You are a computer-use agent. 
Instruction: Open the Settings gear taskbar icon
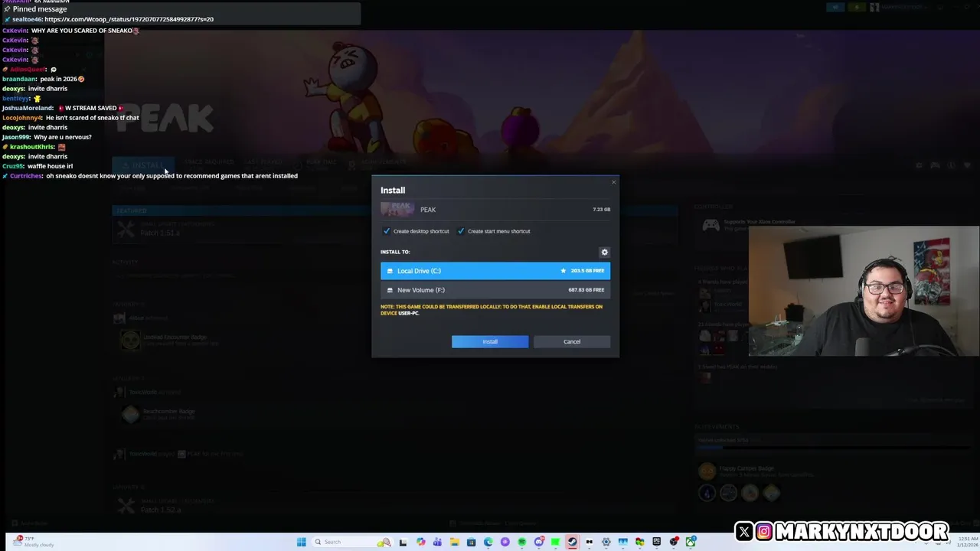606,542
